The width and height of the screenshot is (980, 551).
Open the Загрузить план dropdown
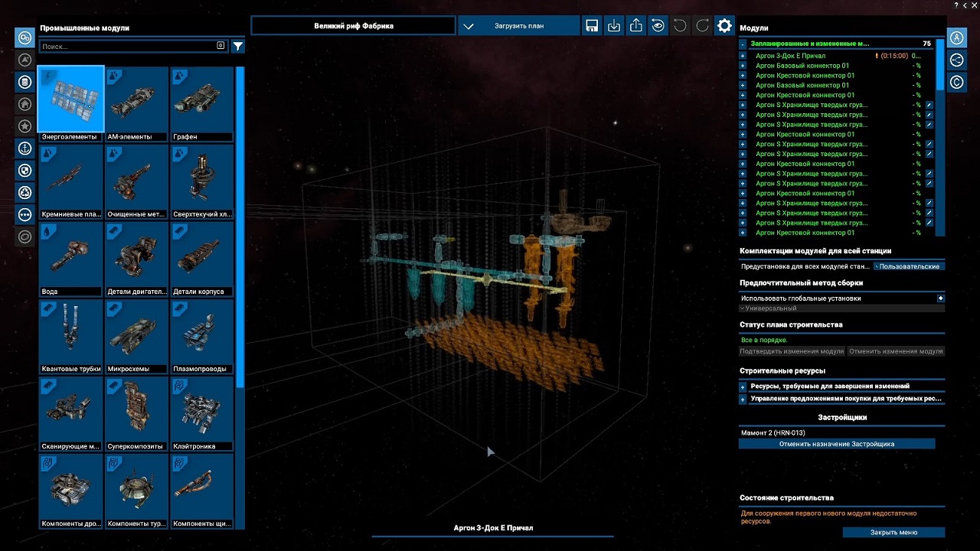click(519, 26)
